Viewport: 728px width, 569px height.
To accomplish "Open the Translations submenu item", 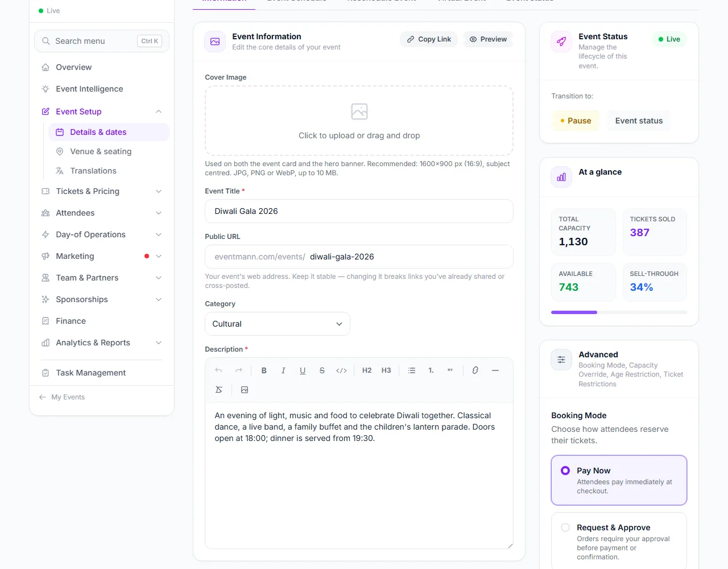I will pos(109,171).
